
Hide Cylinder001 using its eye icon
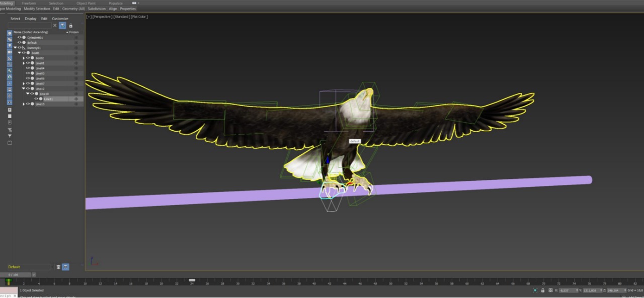(20, 38)
